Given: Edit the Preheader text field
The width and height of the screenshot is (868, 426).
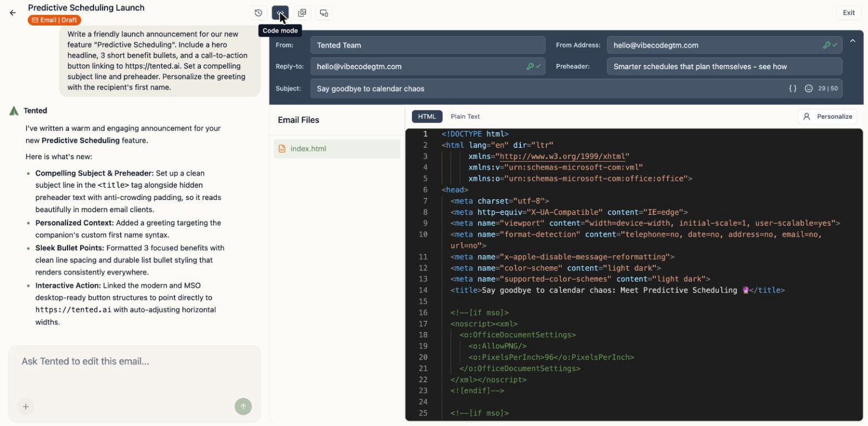Looking at the screenshot, I should click(725, 66).
